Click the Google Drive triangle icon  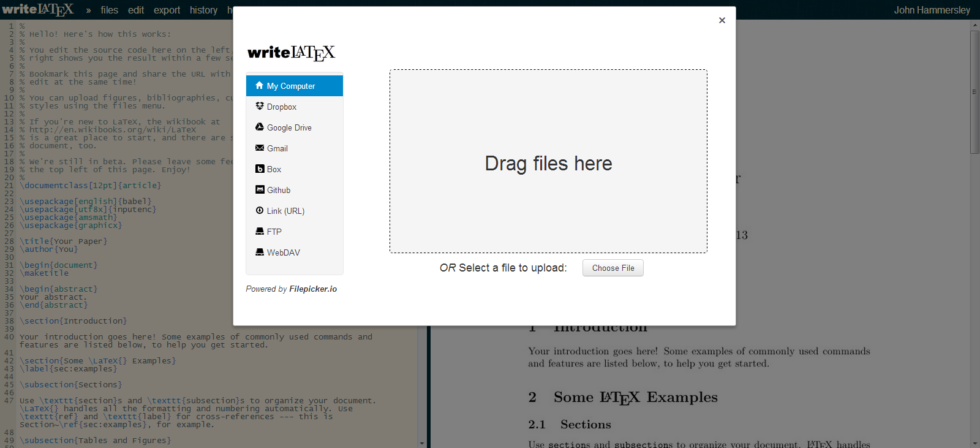(x=260, y=127)
